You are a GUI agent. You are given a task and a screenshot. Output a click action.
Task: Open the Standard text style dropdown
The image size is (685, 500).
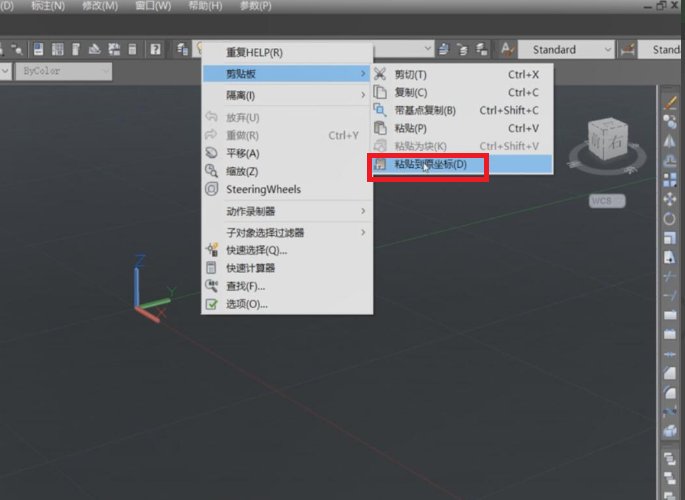click(x=566, y=49)
